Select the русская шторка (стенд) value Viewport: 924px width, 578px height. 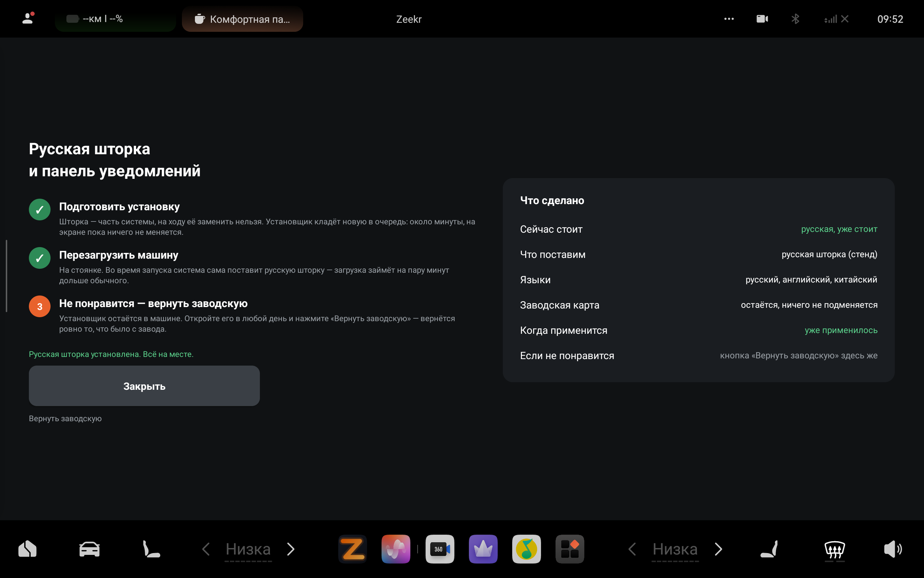pos(829,254)
